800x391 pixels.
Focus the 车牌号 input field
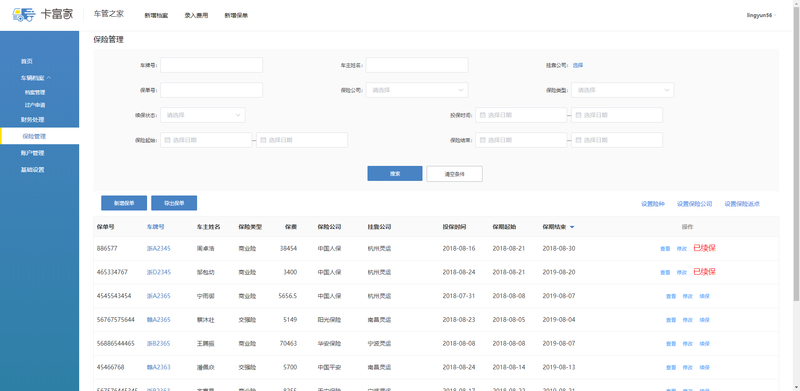pos(212,65)
